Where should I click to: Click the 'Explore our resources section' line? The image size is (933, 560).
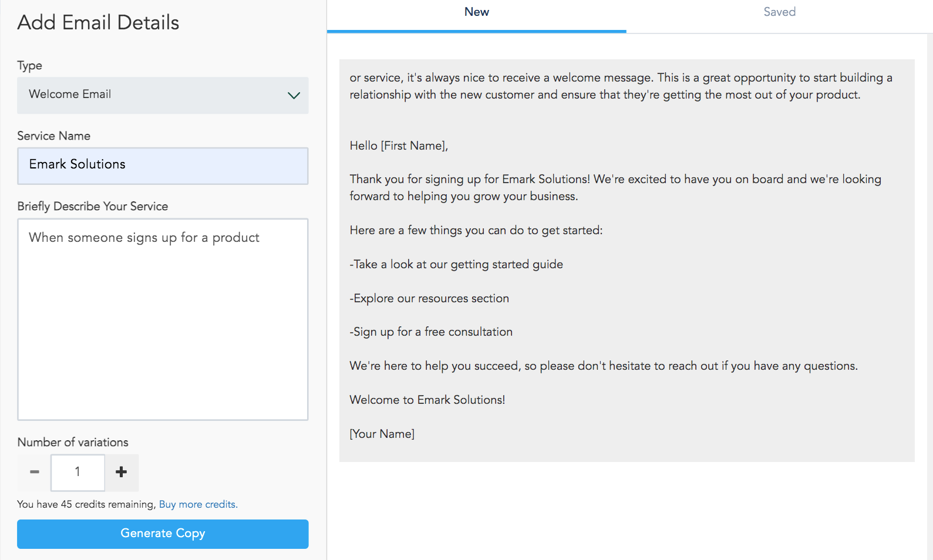(429, 298)
